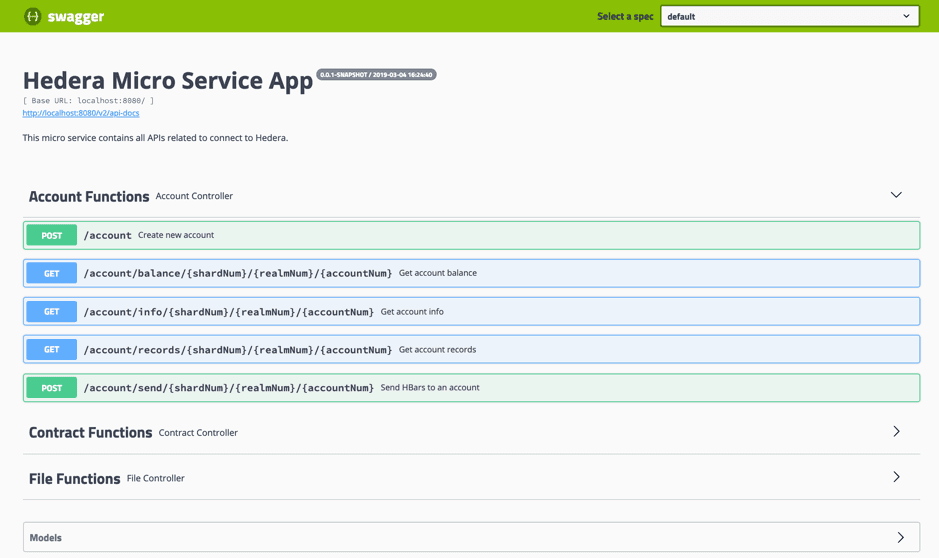Open the /account/records endpoint path
939x558 pixels.
(x=238, y=350)
